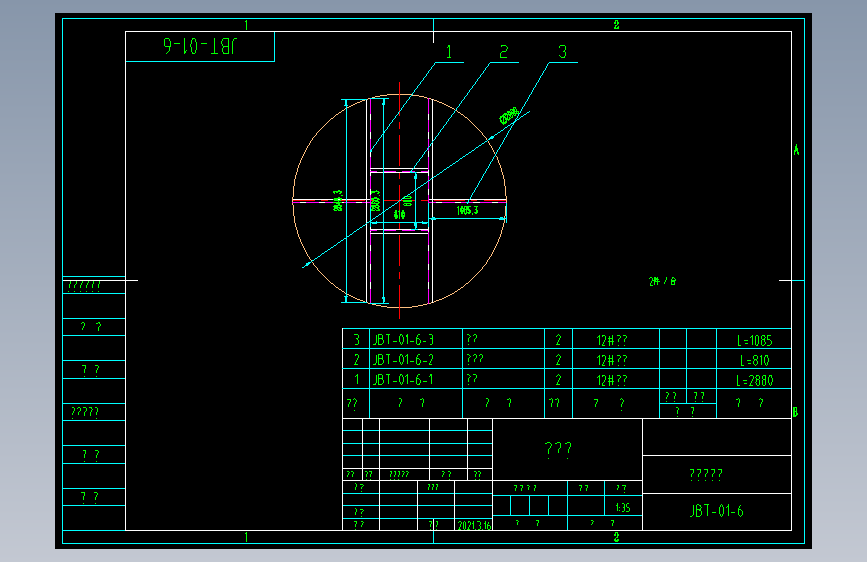Select balloon callout number 2
This screenshot has height=562, width=867.
tap(503, 53)
